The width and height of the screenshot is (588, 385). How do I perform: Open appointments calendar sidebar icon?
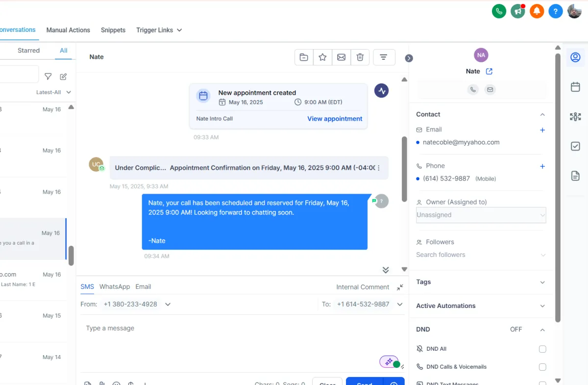tap(576, 87)
